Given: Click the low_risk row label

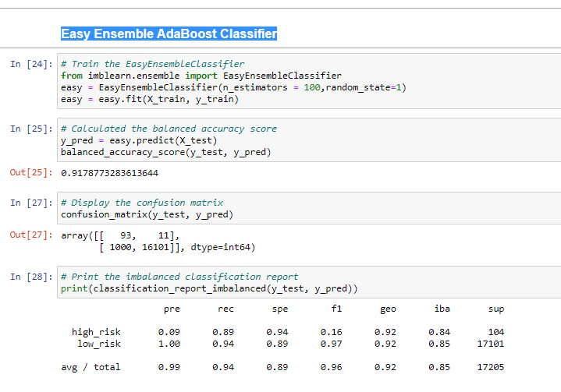Looking at the screenshot, I should 99,344.
